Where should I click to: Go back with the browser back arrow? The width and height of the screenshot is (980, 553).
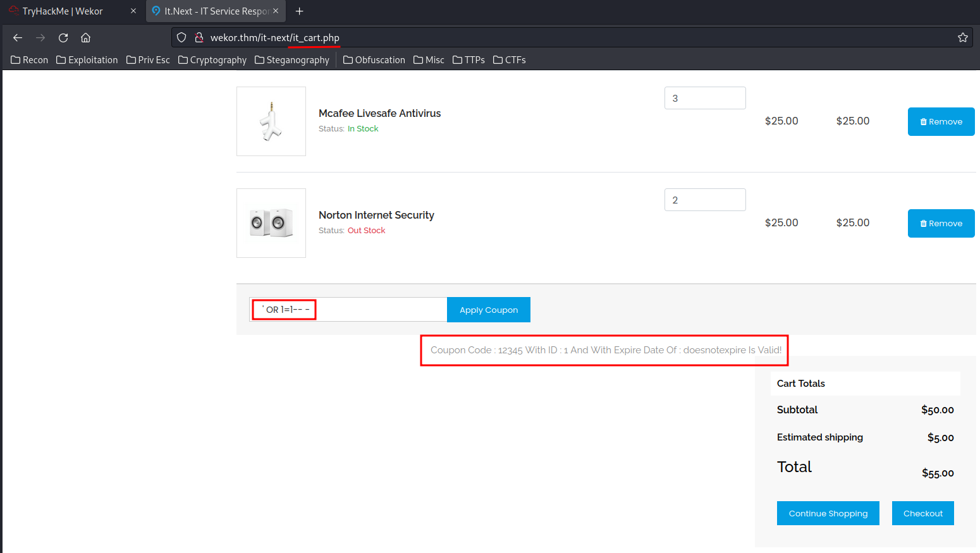(18, 38)
